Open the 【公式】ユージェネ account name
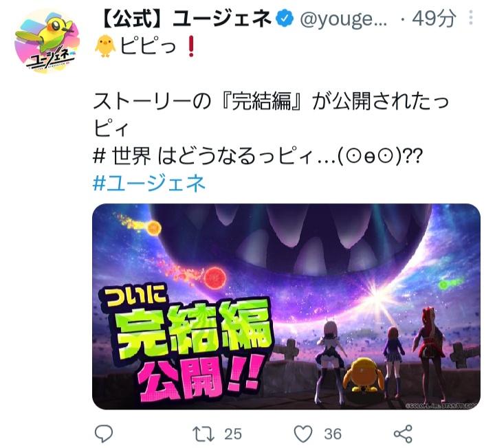This screenshot has width=495, height=448. [186, 19]
